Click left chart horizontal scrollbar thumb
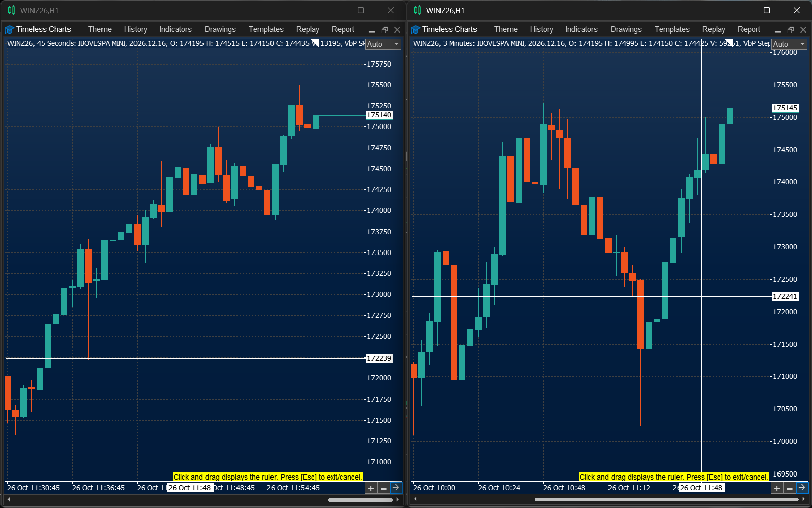Screen dimensions: 812x508 click(x=361, y=499)
